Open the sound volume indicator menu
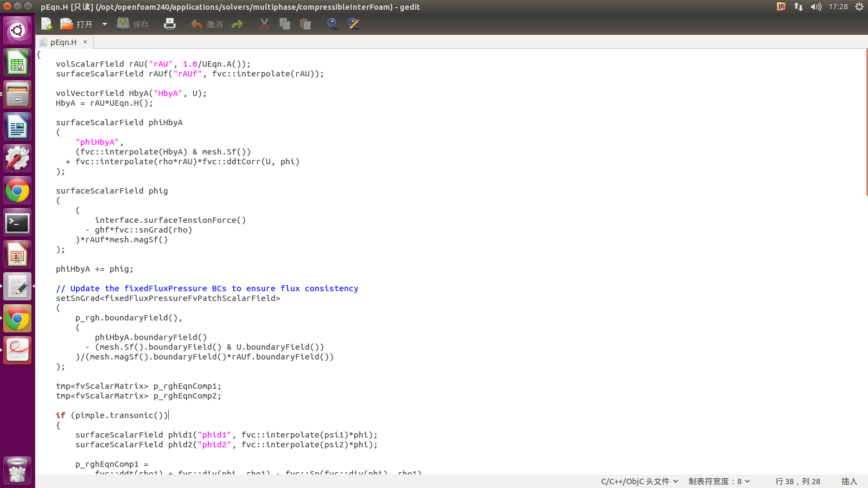 (x=816, y=7)
